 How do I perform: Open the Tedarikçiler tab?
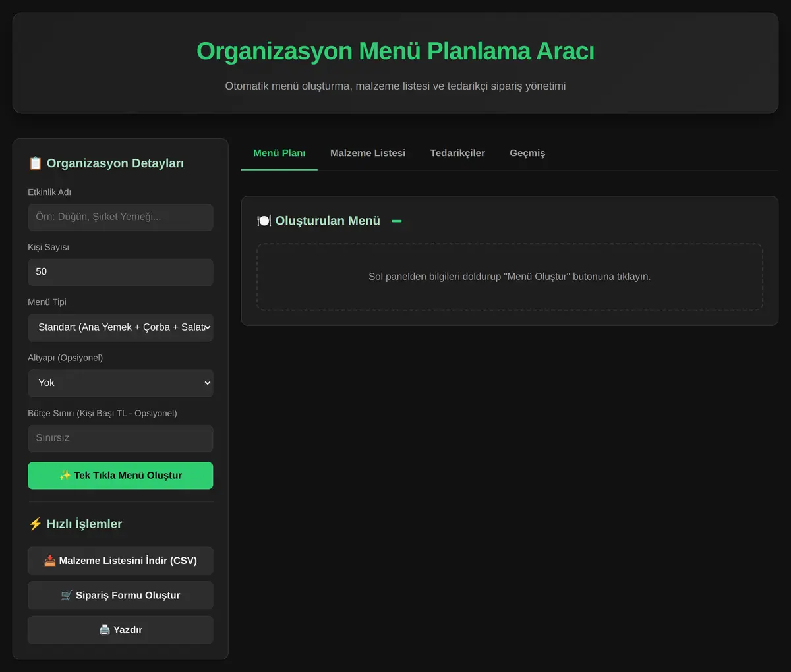[457, 153]
